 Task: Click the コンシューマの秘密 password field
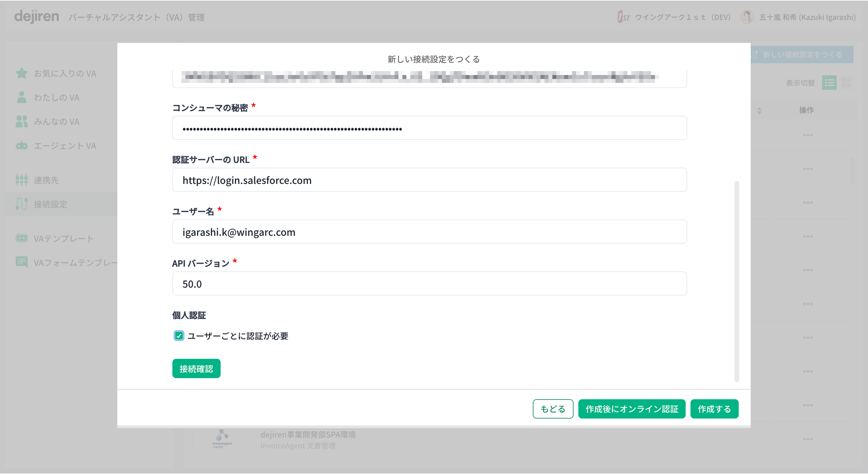coord(429,128)
